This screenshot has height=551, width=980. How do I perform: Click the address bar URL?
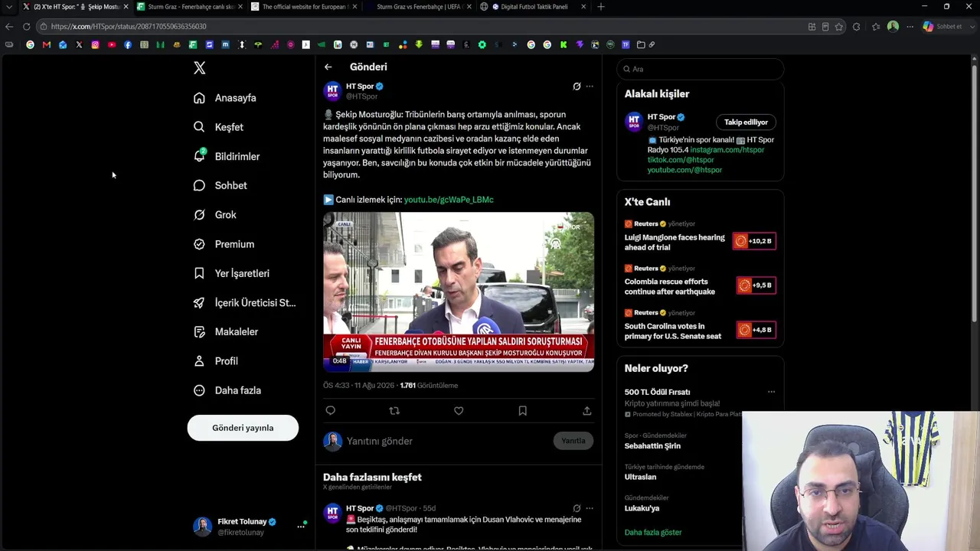click(x=129, y=26)
